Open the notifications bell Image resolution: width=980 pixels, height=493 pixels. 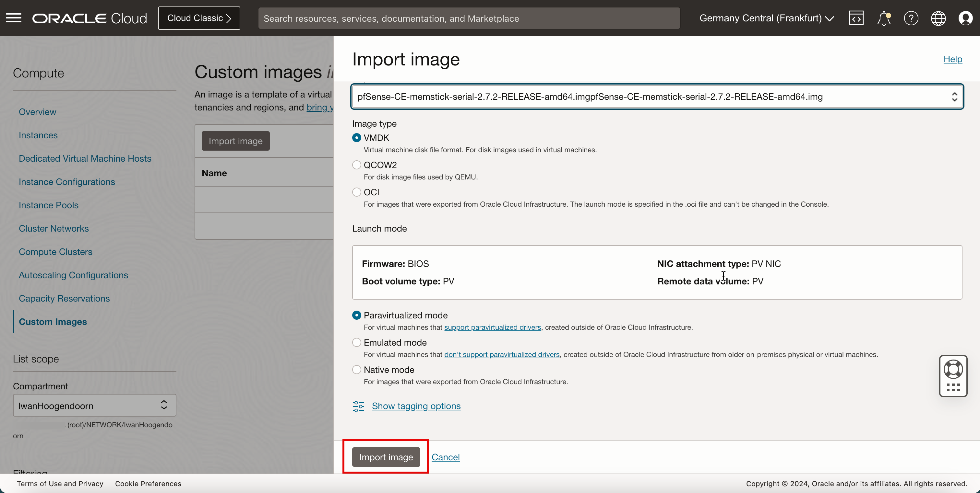tap(883, 18)
